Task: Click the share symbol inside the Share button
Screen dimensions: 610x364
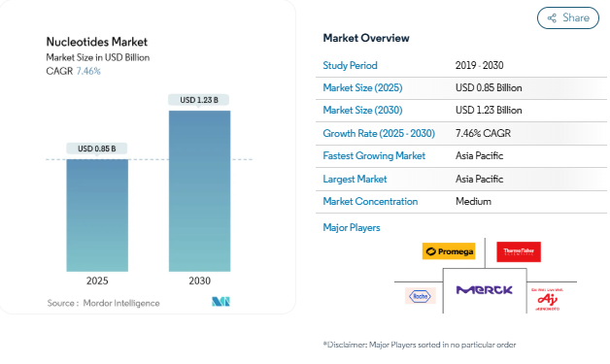Action: point(552,17)
